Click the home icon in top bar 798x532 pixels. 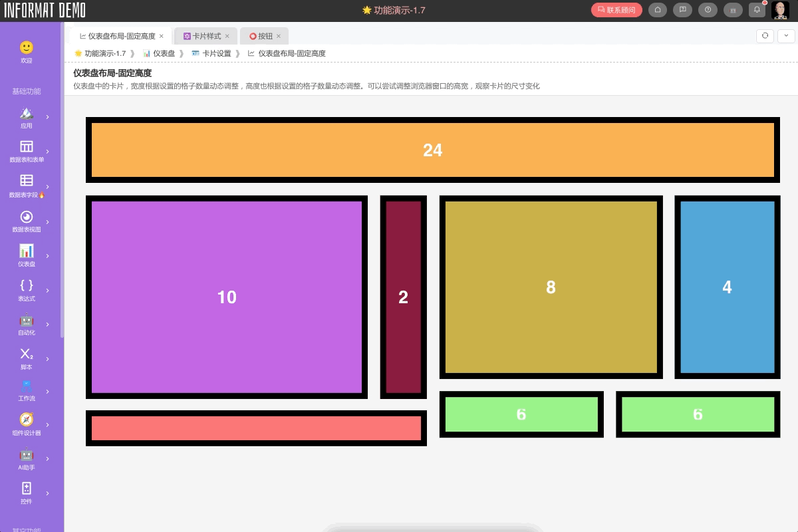[x=658, y=10]
